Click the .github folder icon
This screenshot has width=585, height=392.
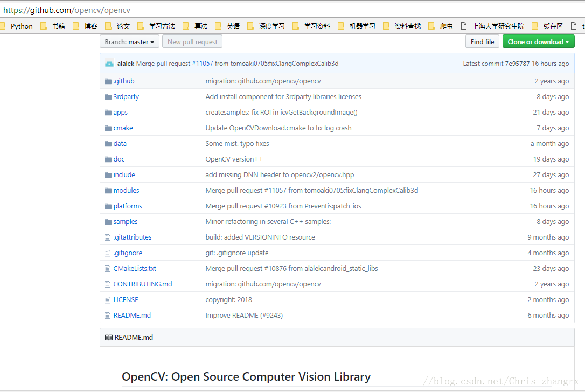(x=108, y=81)
